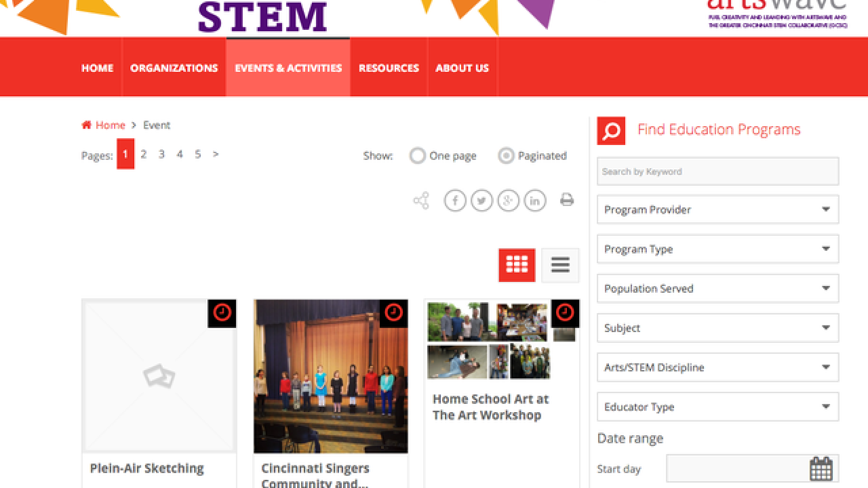Click the Search by Keyword field

pos(717,171)
